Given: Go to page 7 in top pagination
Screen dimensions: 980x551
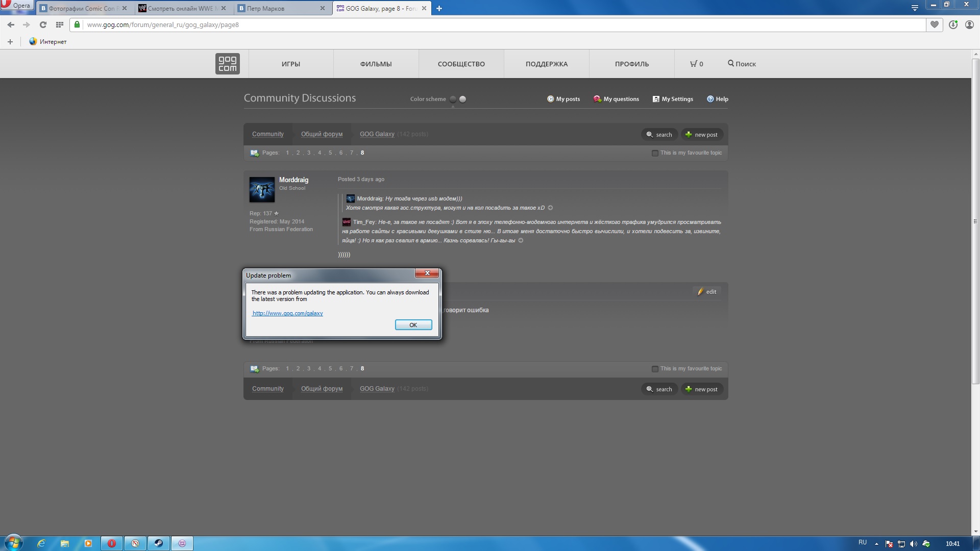Looking at the screenshot, I should (351, 153).
